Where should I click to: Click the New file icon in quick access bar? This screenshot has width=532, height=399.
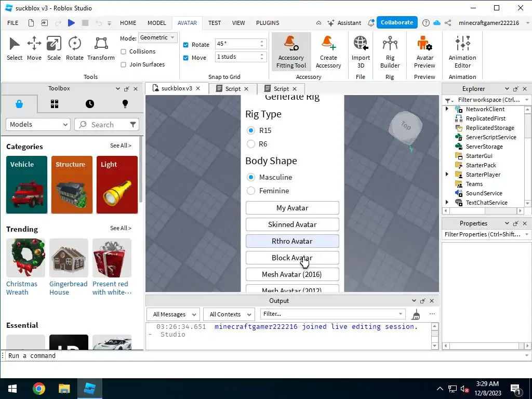pyautogui.click(x=31, y=23)
